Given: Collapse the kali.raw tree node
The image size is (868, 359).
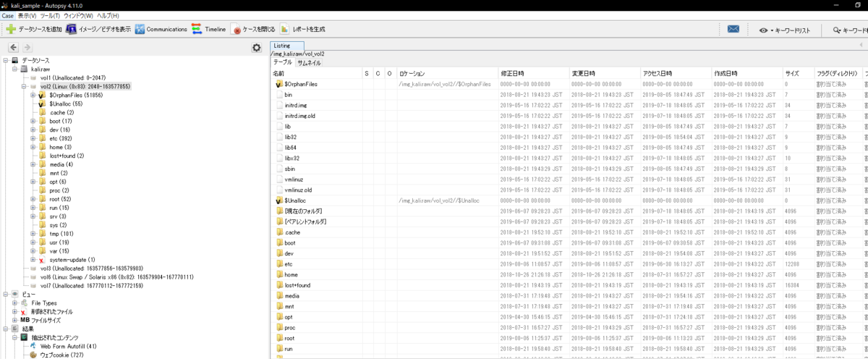Looking at the screenshot, I should (14, 69).
